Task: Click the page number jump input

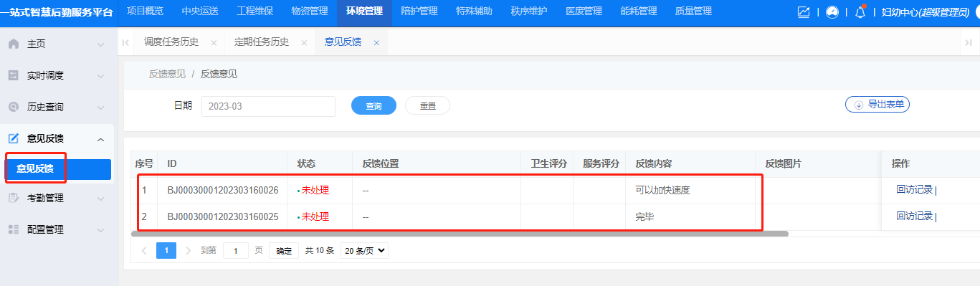Action: (x=235, y=250)
